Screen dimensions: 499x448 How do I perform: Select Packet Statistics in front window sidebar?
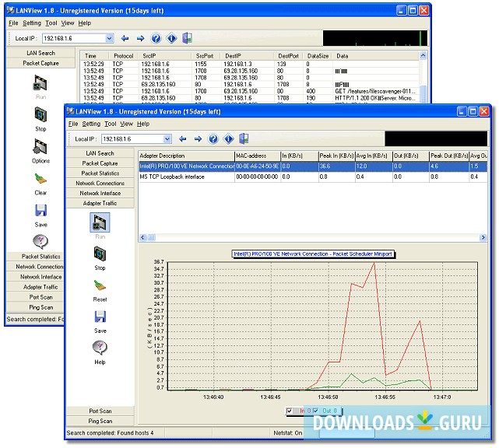coord(100,173)
